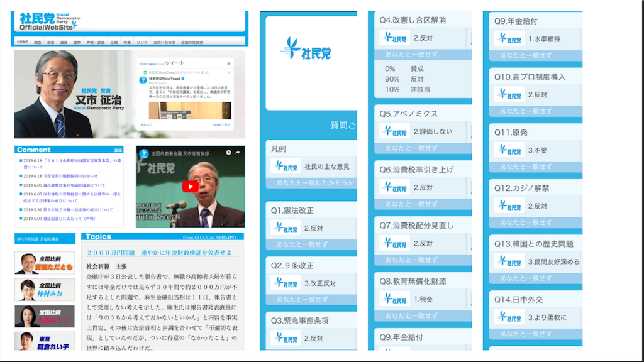This screenshot has height=362, width=644.
Task: Expand the あなたと一致せず bar under Q7.消費税配分見直し
Action: [423, 260]
